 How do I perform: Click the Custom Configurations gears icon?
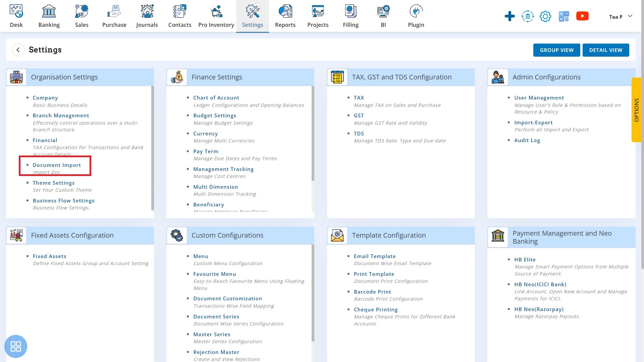[x=177, y=235]
